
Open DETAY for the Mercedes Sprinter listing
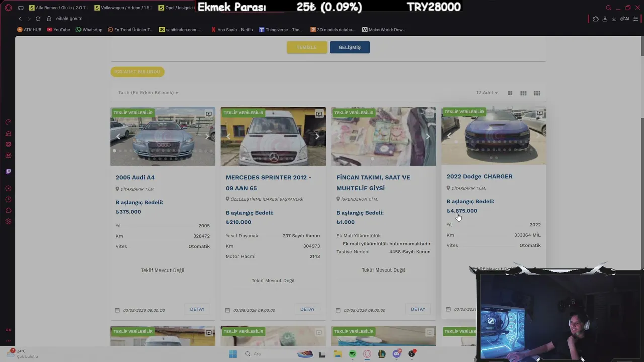pyautogui.click(x=307, y=309)
